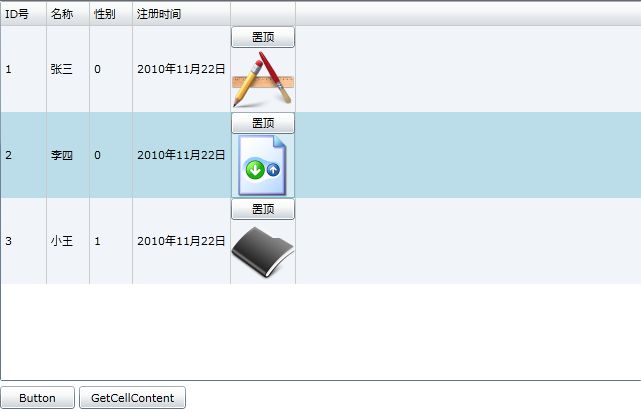Image resolution: width=641 pixels, height=412 pixels.
Task: Click 置顶 button in row 1
Action: 263,37
